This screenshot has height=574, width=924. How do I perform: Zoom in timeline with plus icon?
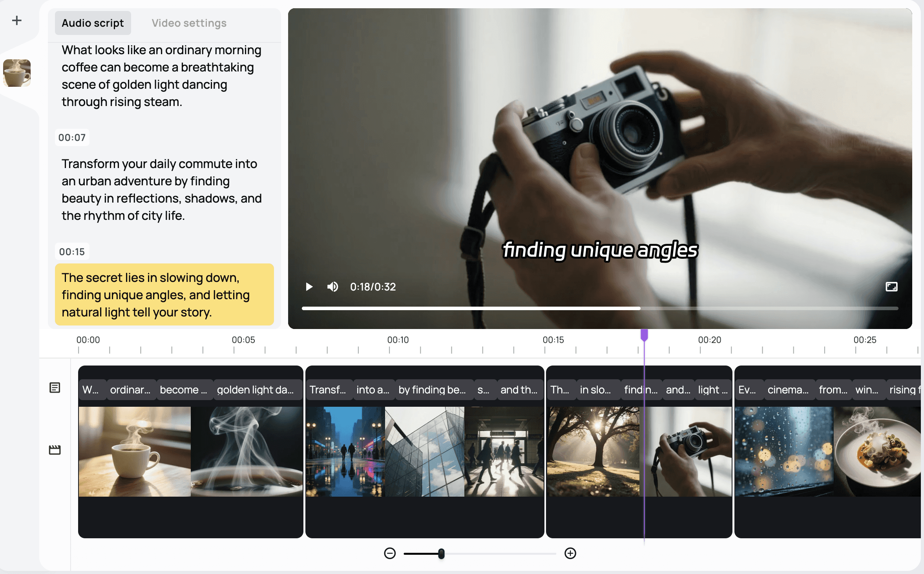[570, 554]
